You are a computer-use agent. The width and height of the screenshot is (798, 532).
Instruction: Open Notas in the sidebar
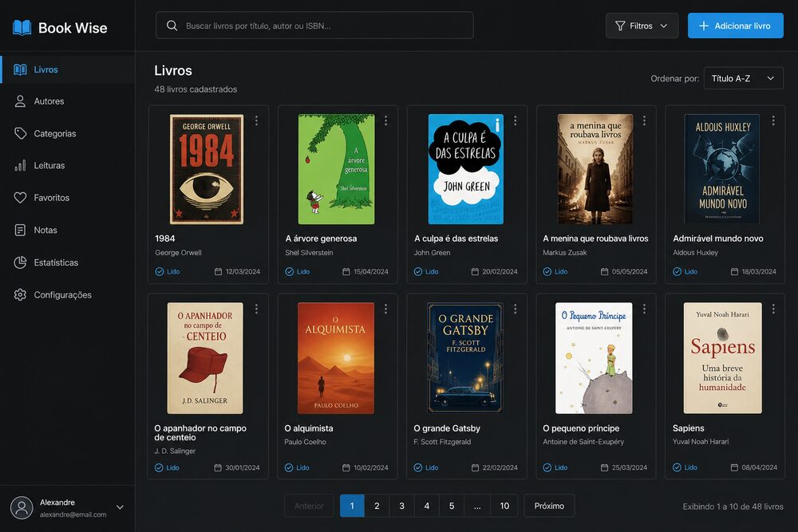68,230
